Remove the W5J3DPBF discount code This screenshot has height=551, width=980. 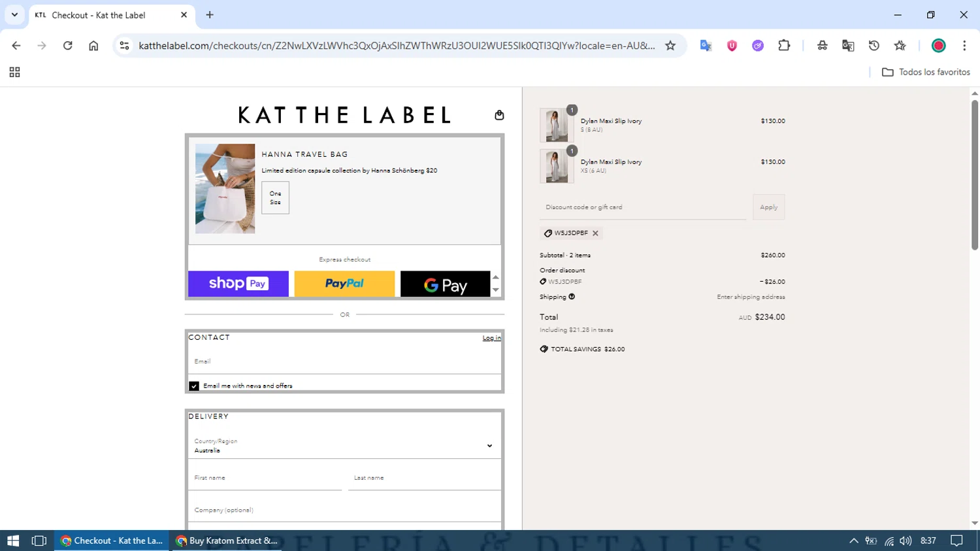pyautogui.click(x=595, y=233)
